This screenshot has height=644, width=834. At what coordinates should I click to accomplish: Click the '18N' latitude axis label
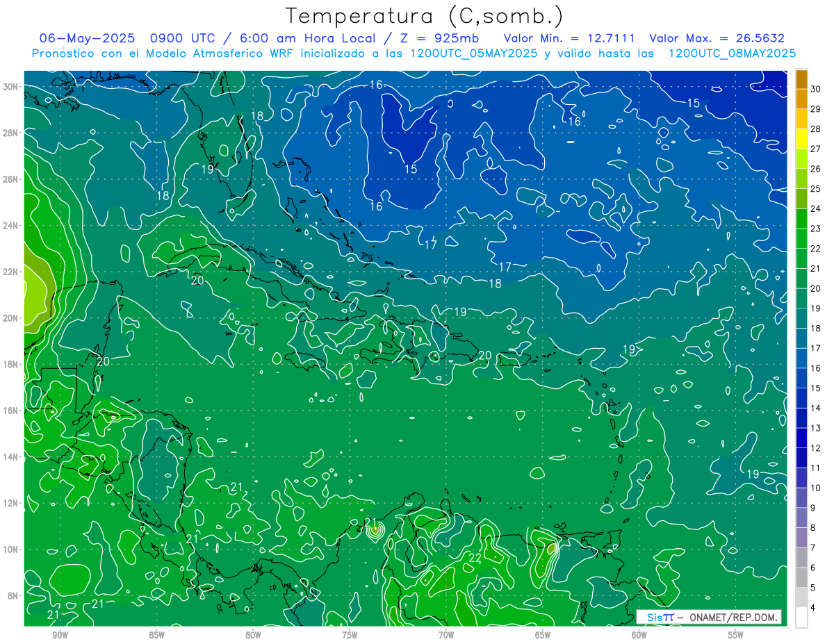(x=11, y=364)
